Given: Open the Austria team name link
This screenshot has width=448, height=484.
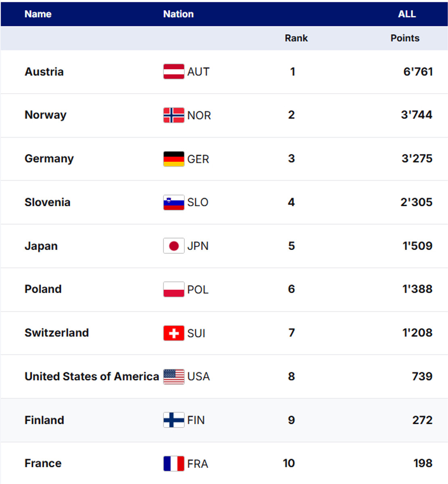Looking at the screenshot, I should (x=44, y=72).
